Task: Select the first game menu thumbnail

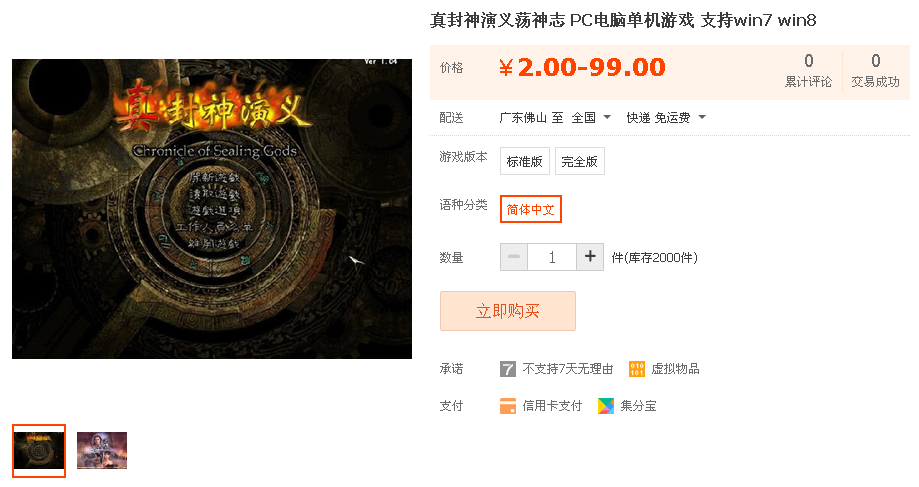Action: click(x=39, y=451)
